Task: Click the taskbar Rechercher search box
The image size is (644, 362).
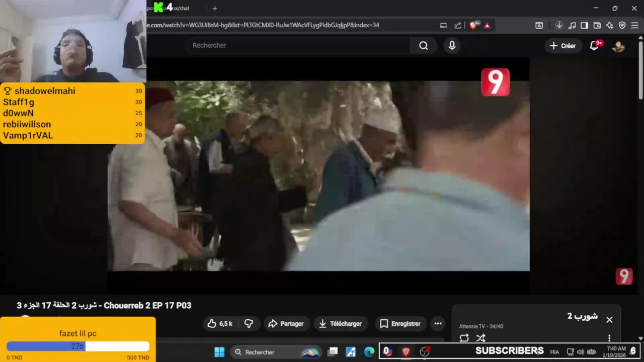Action: 275,352
